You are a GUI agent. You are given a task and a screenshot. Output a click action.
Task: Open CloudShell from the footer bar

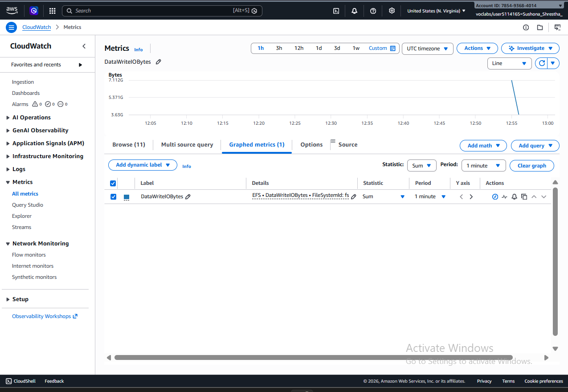pos(21,381)
